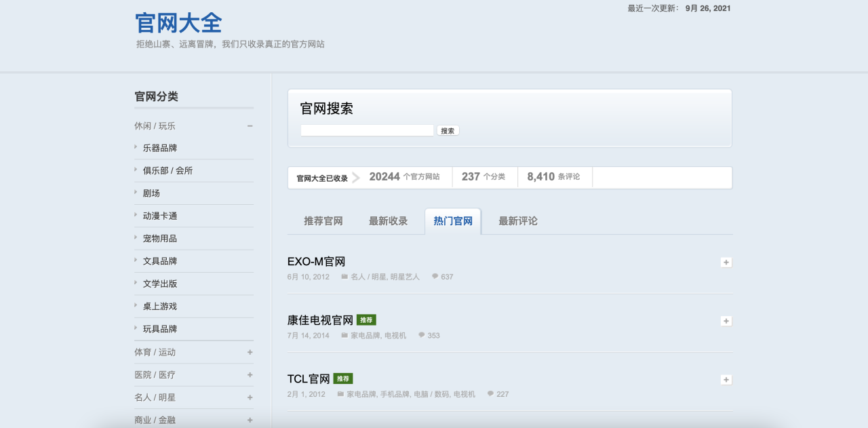868x428 pixels.
Task: Open the 家电品牌 category link under 康佳电视官网
Action: (x=365, y=335)
